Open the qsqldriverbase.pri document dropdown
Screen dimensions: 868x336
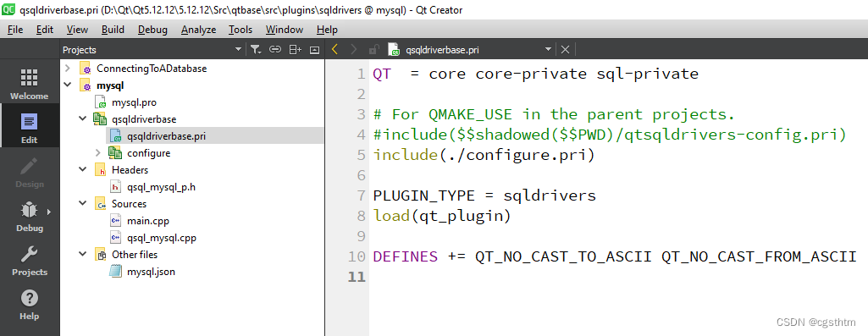point(548,50)
